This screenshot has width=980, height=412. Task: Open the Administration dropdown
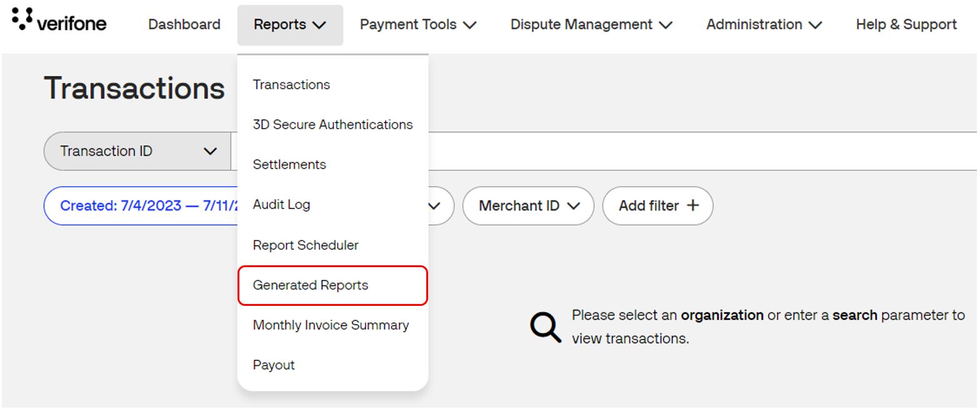click(764, 25)
